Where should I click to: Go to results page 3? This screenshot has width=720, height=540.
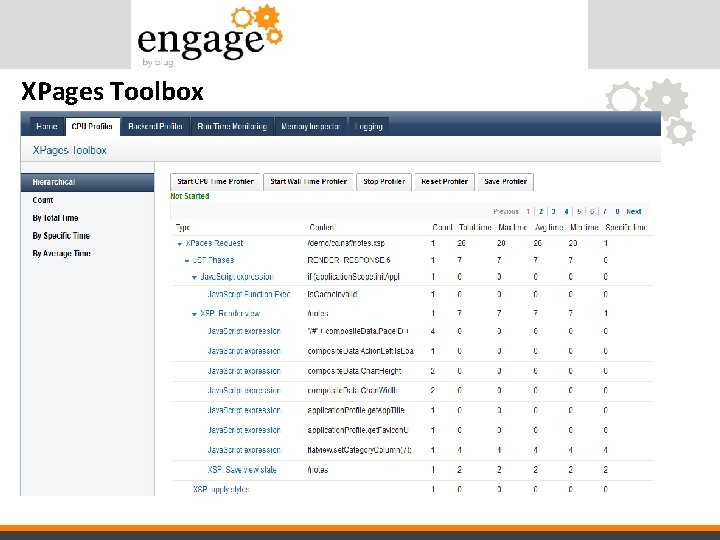553,212
